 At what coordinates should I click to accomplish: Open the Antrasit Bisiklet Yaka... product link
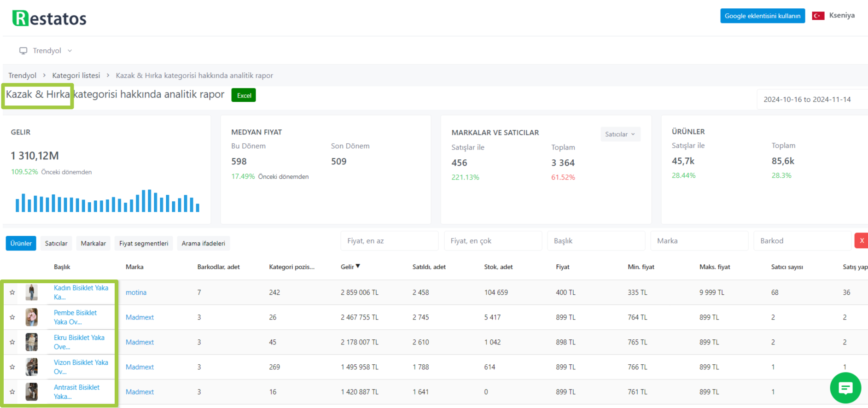(77, 392)
